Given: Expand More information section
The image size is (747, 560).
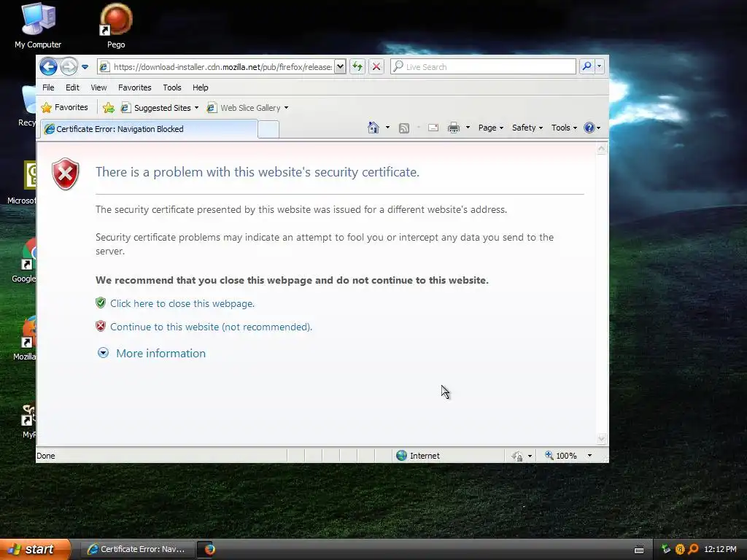Looking at the screenshot, I should click(160, 354).
